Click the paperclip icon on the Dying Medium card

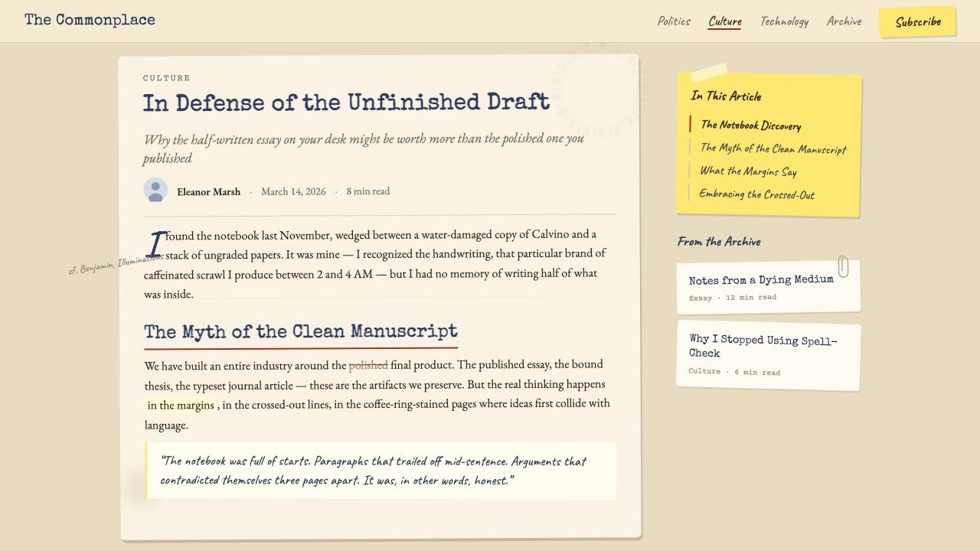(843, 266)
